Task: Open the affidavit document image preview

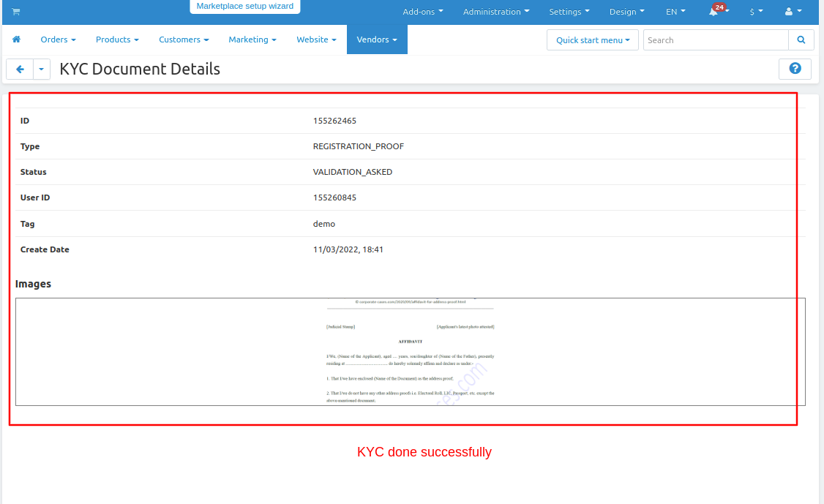Action: [411, 352]
